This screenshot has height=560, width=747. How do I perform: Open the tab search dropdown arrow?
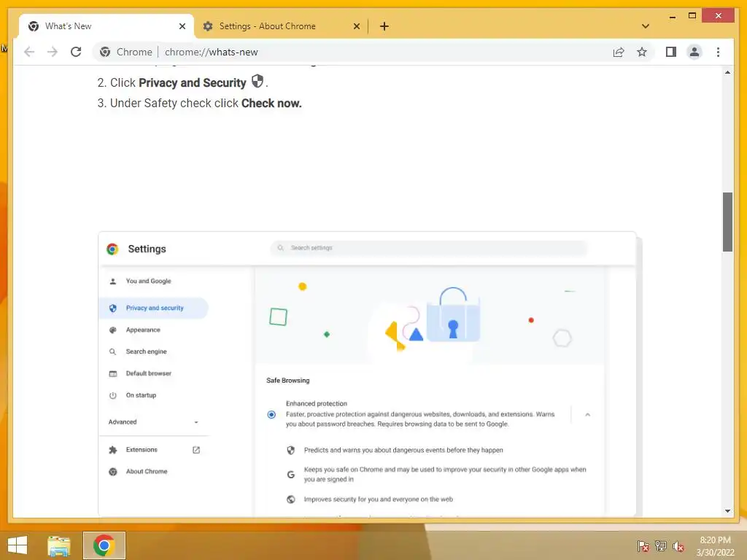coord(645,26)
